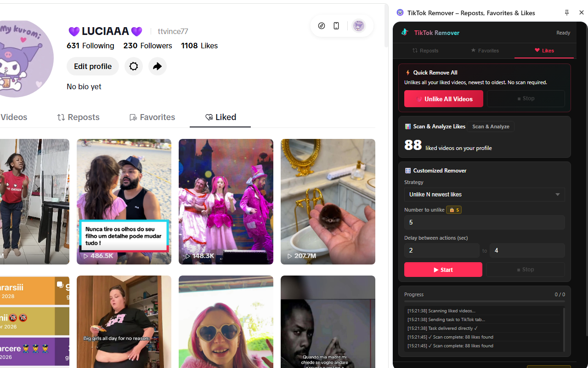This screenshot has width=588, height=368.
Task: Click the Scan & Analyze button
Action: [x=491, y=126]
